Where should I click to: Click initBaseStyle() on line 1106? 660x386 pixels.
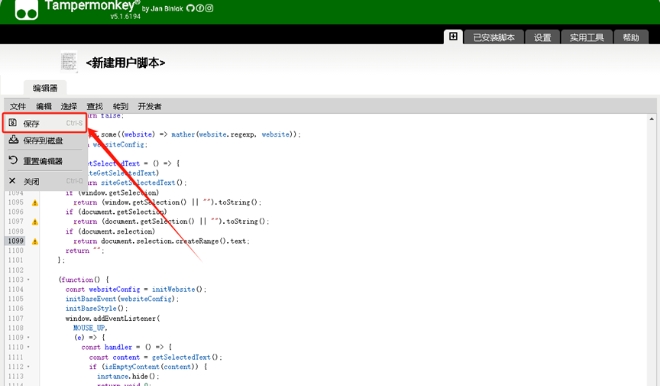coord(95,309)
